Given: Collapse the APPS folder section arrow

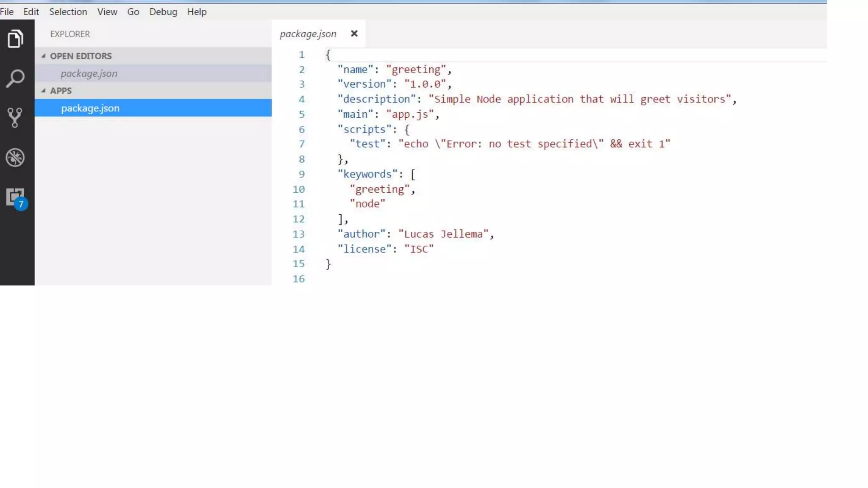Looking at the screenshot, I should (43, 91).
